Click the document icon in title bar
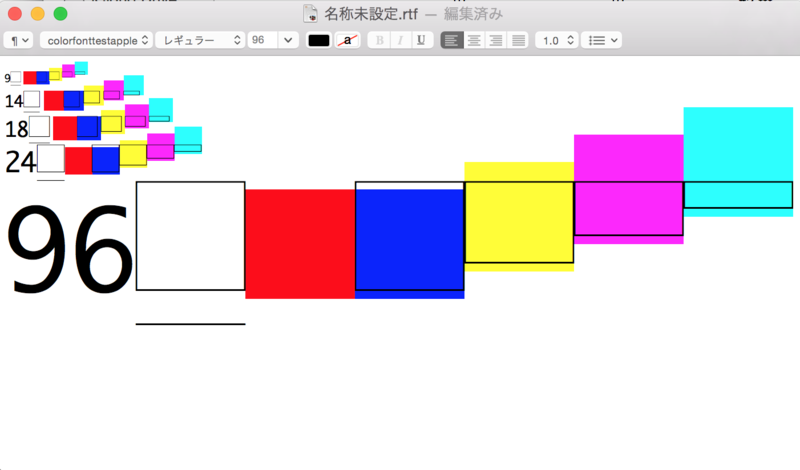Screen dimensions: 800x470 (310, 14)
